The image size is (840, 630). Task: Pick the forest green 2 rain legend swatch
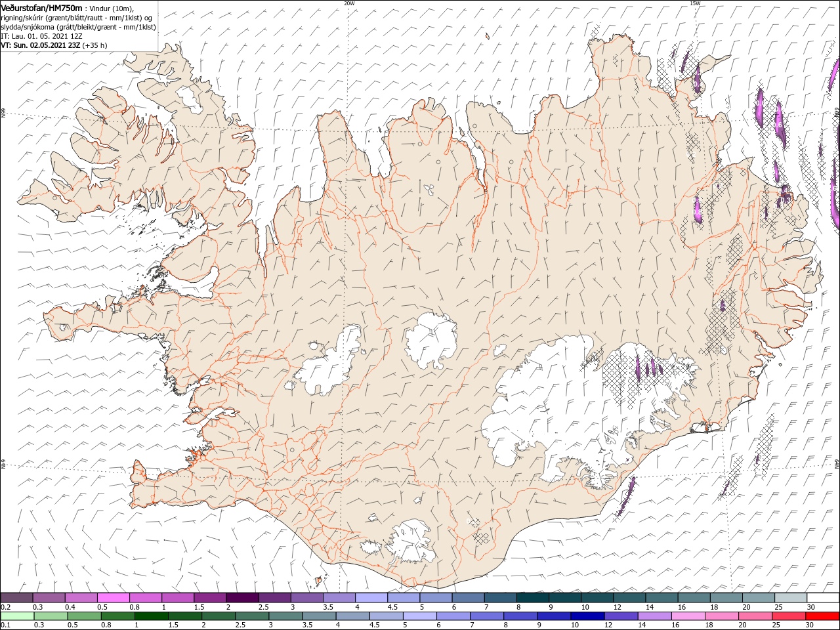point(218,616)
